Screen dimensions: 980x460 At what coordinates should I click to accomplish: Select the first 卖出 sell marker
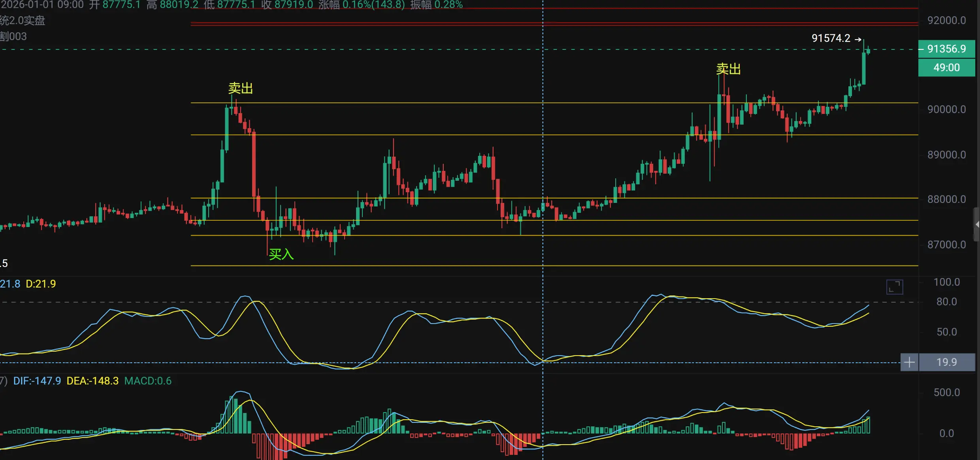coord(240,88)
